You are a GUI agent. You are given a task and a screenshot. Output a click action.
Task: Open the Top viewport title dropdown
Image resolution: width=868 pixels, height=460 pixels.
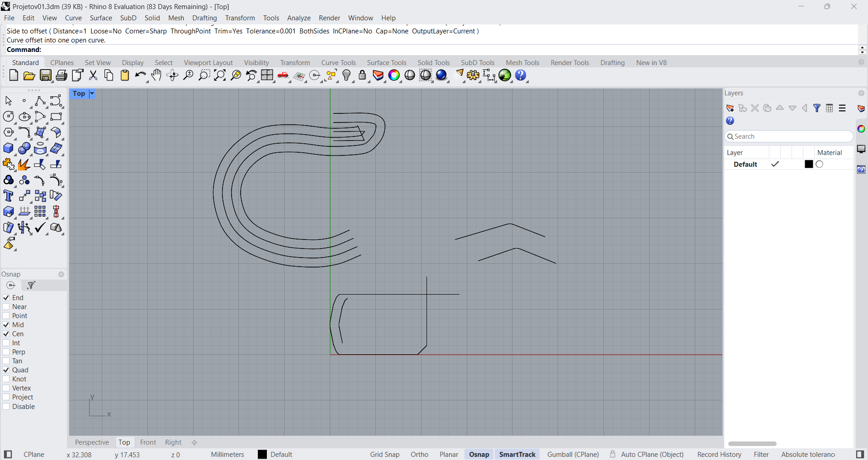[x=92, y=94]
